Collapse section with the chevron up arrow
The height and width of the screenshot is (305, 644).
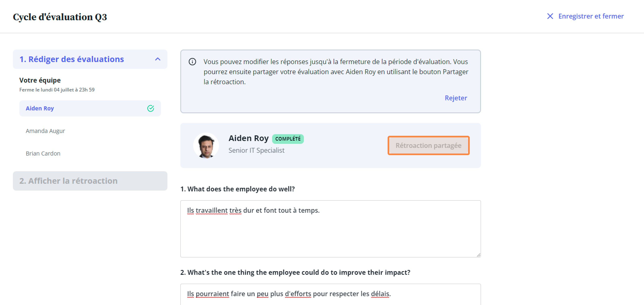pos(158,59)
